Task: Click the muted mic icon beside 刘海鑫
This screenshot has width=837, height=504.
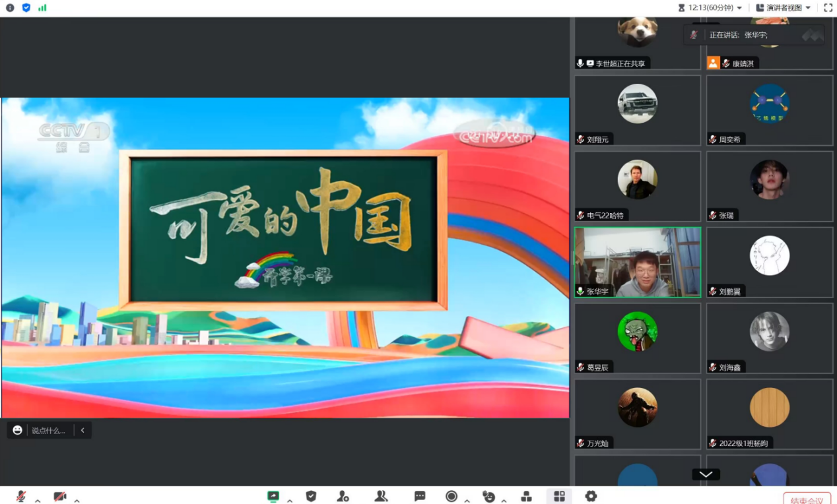Action: click(713, 367)
